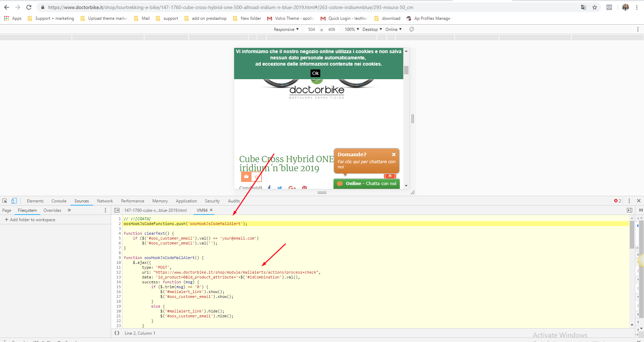Open the Ap Profiles Manage bookmark
644x342 pixels.
[x=428, y=18]
